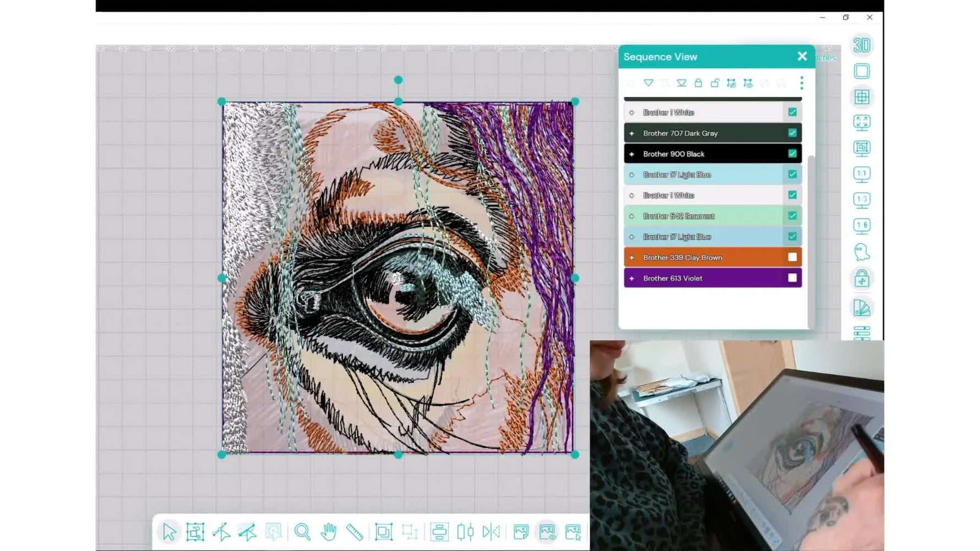Click the Sequence View scrollbar
980x551 pixels.
pyautogui.click(x=810, y=241)
